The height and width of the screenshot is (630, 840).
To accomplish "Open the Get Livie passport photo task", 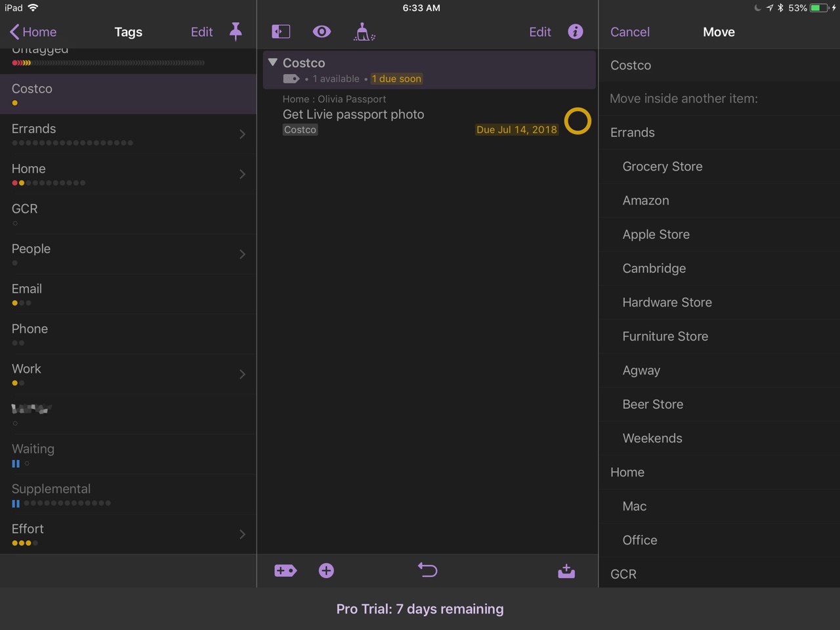I will click(x=353, y=114).
